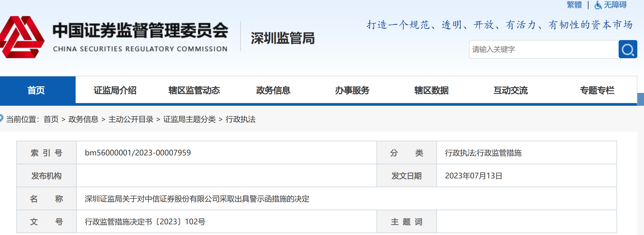644x235 pixels.
Task: Click the 分类 label cell
Action: click(x=407, y=153)
